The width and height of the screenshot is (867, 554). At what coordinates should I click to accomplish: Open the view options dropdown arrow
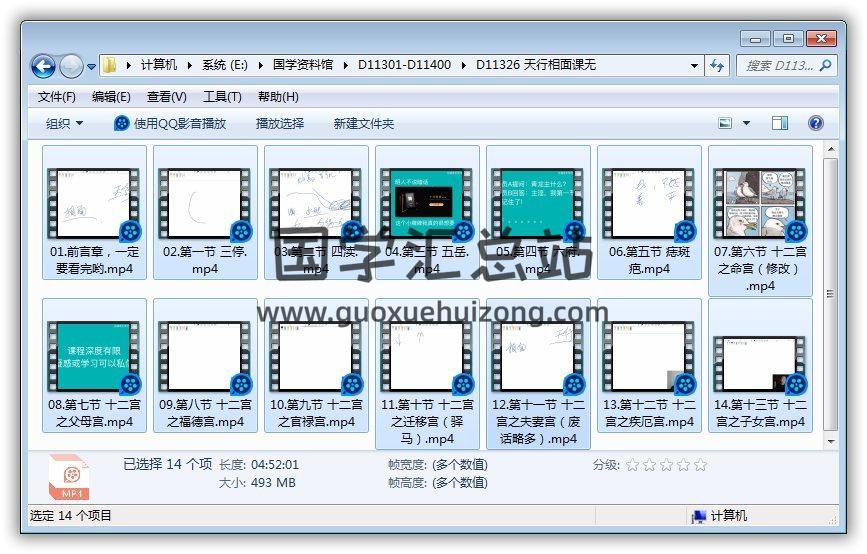(x=746, y=123)
